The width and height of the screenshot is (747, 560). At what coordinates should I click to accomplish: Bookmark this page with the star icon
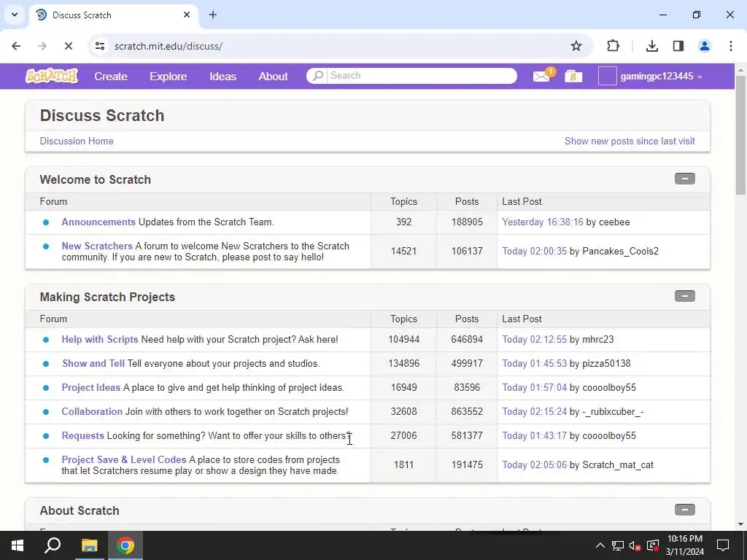[x=576, y=46]
